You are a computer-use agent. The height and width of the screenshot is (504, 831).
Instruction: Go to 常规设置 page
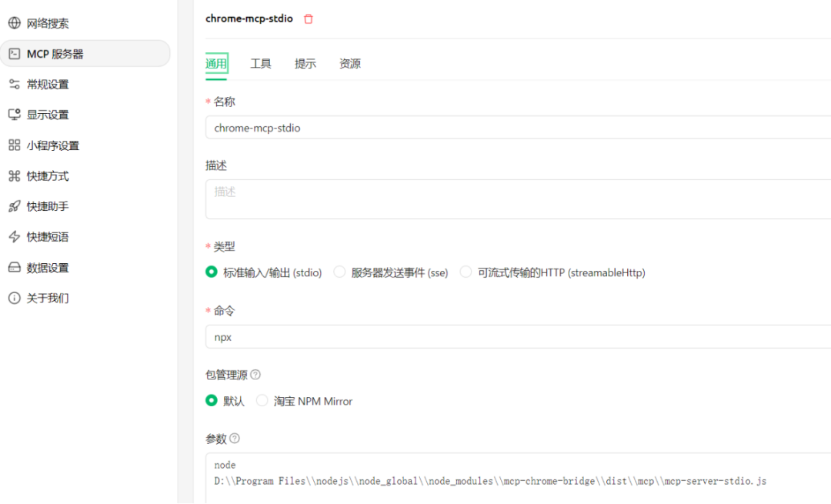85,85
